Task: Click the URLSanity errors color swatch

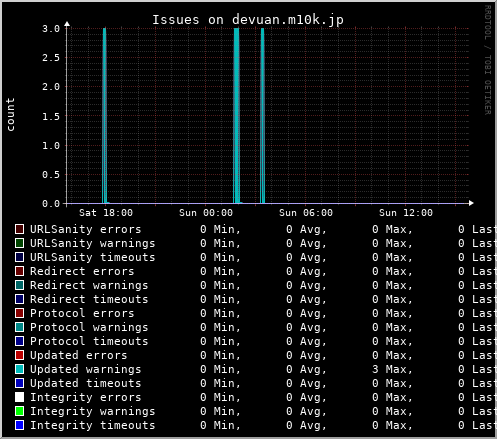Action: pos(19,229)
